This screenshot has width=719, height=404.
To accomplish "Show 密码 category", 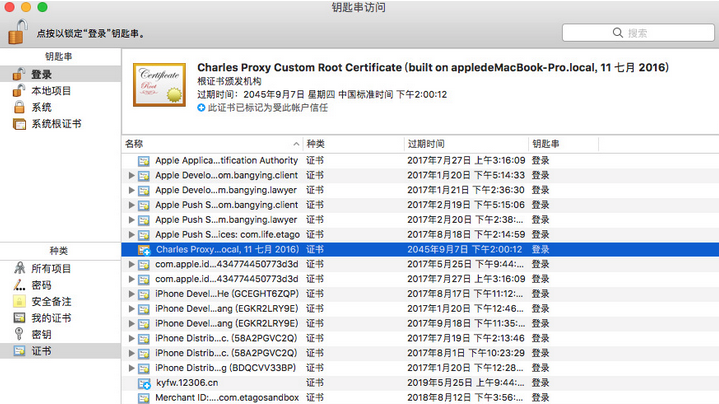I will point(61,285).
